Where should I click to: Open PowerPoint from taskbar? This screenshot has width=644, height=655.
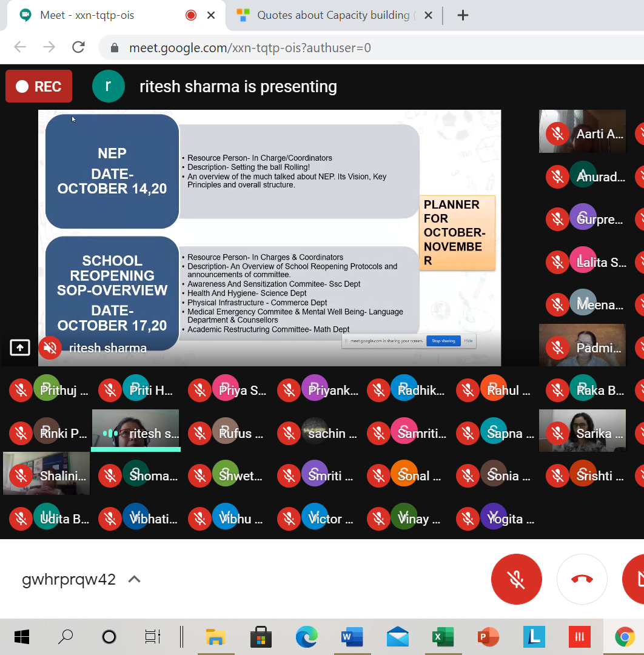coord(488,637)
